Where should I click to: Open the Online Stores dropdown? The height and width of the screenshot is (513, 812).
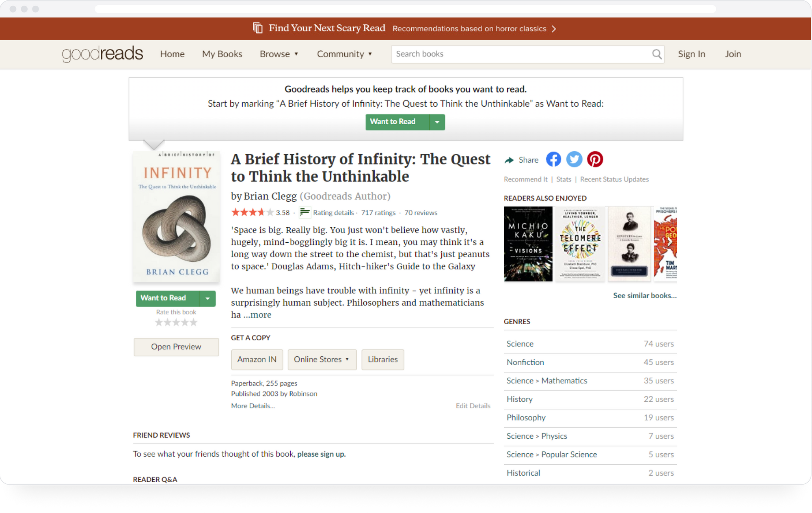click(322, 360)
